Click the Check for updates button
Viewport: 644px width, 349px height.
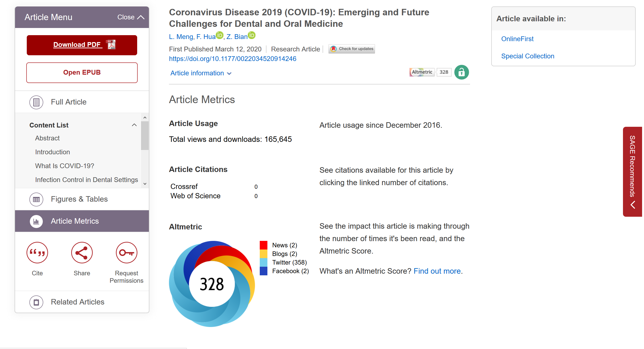pyautogui.click(x=352, y=49)
